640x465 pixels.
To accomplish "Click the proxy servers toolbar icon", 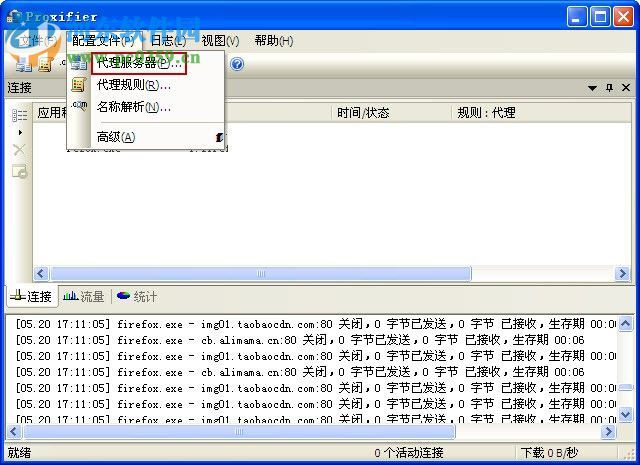I will (23, 65).
